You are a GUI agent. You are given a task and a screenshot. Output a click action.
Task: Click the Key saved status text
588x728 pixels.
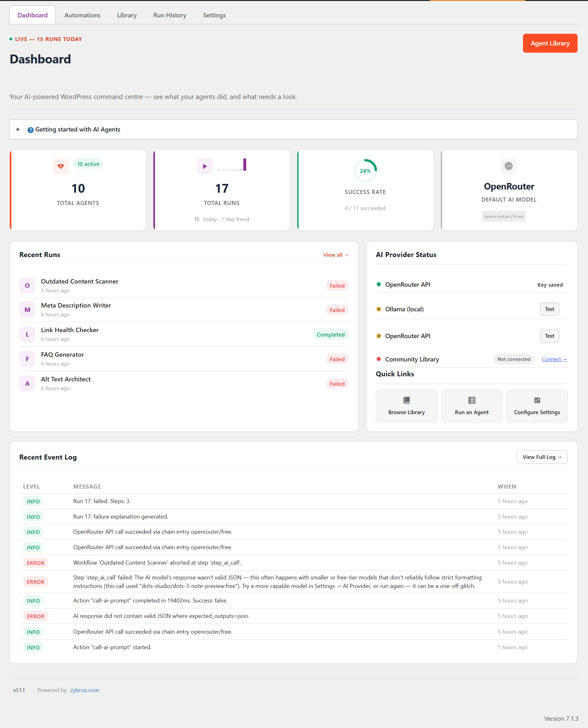tap(550, 285)
